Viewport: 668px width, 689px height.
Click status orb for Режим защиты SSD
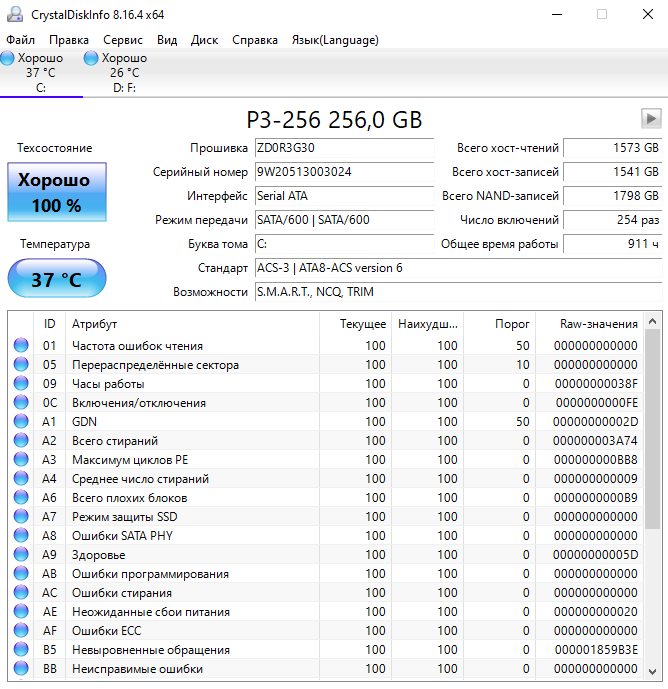click(x=21, y=516)
